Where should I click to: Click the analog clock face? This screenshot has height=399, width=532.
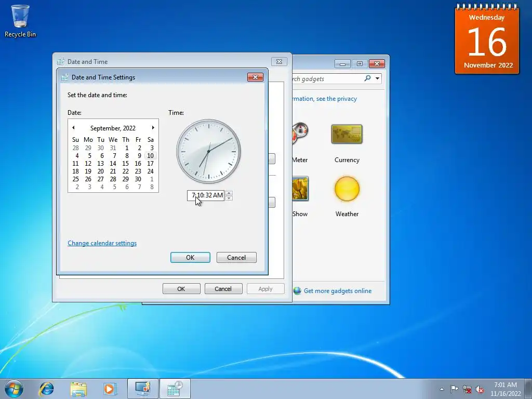[x=208, y=151]
